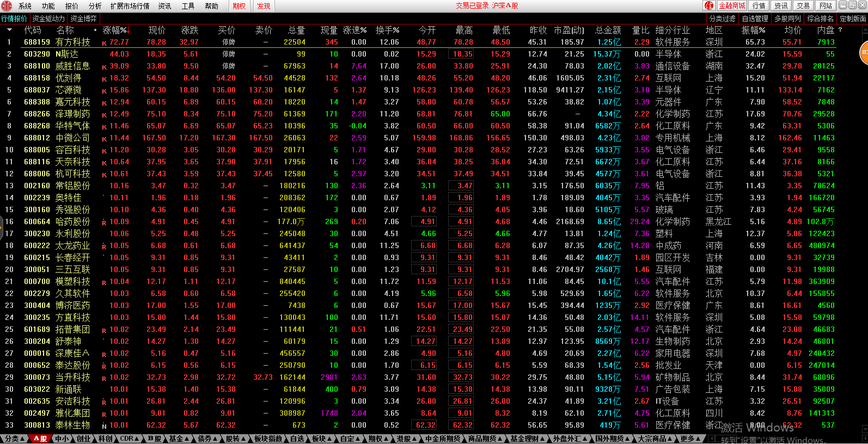Open the 分析 menu

tap(95, 6)
